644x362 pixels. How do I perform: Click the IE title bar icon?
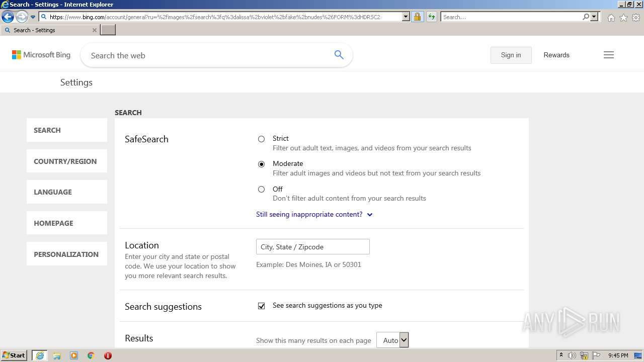[5, 5]
